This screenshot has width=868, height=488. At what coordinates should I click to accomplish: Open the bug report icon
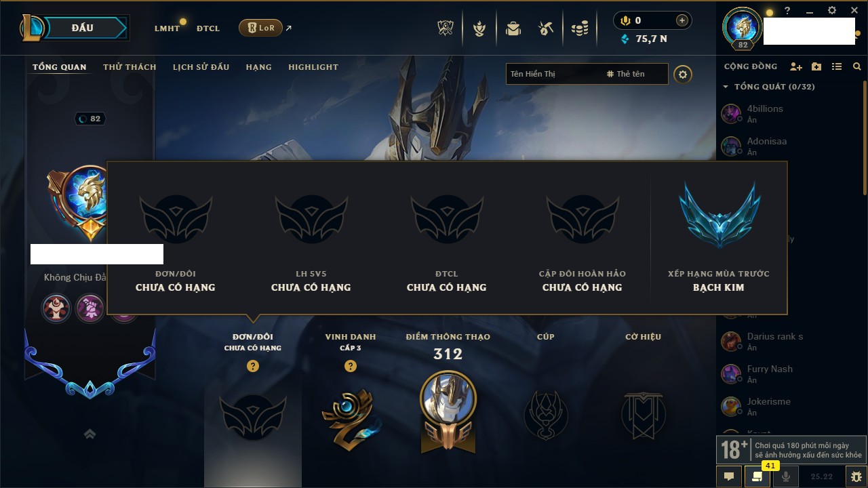856,476
